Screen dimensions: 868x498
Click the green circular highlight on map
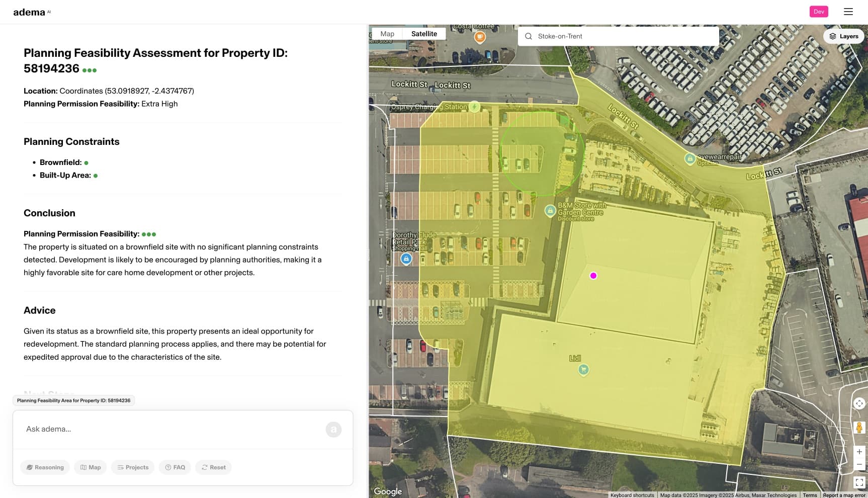coord(542,153)
